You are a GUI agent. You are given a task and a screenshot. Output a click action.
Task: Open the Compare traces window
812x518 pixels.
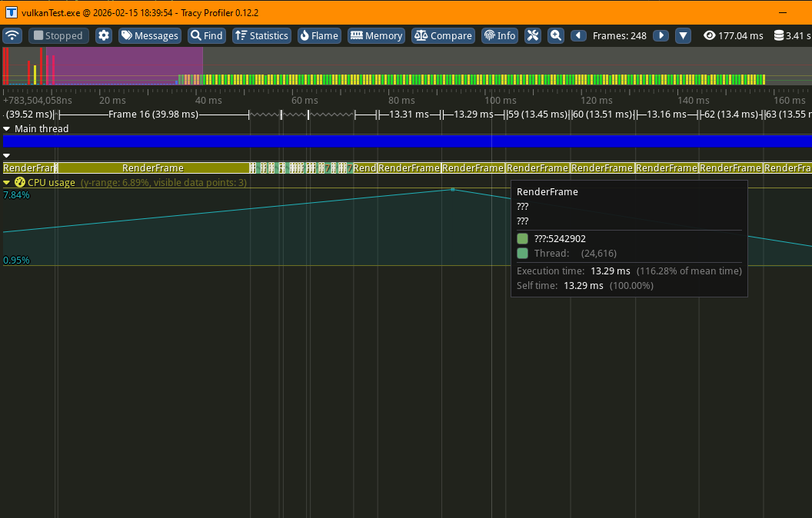click(x=443, y=35)
